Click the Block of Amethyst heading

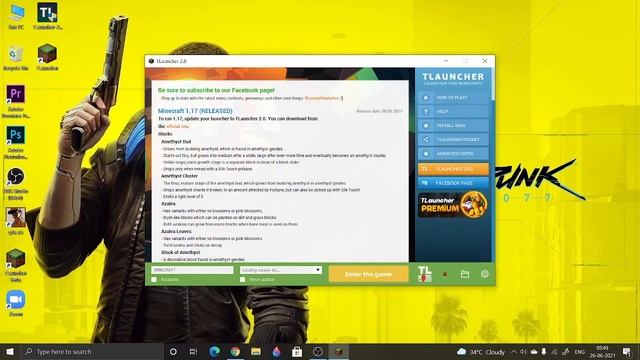180,252
